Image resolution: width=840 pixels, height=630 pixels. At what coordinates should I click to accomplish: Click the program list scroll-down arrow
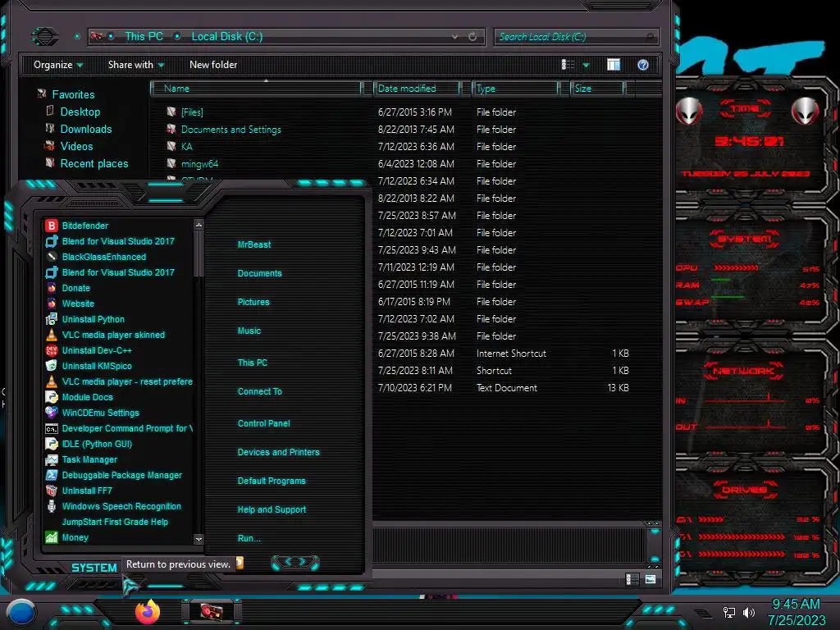tap(199, 540)
